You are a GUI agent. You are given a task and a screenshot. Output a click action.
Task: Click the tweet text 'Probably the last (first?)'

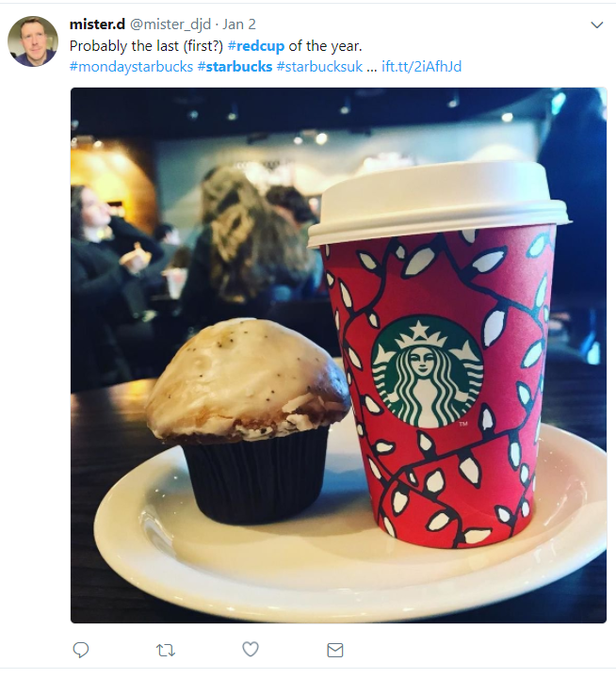tap(146, 46)
